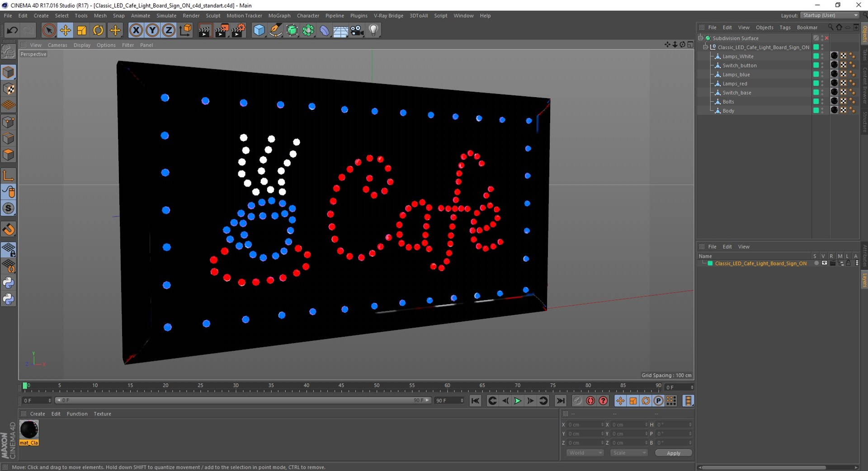Image resolution: width=868 pixels, height=471 pixels.
Task: Open the Simulate menu
Action: point(166,15)
